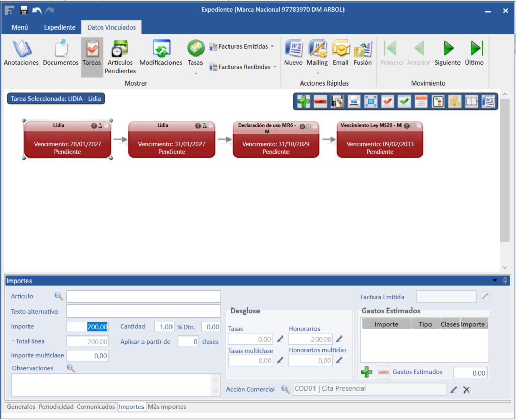
Task: Open the Anotaciones notebook icon
Action: 21,49
